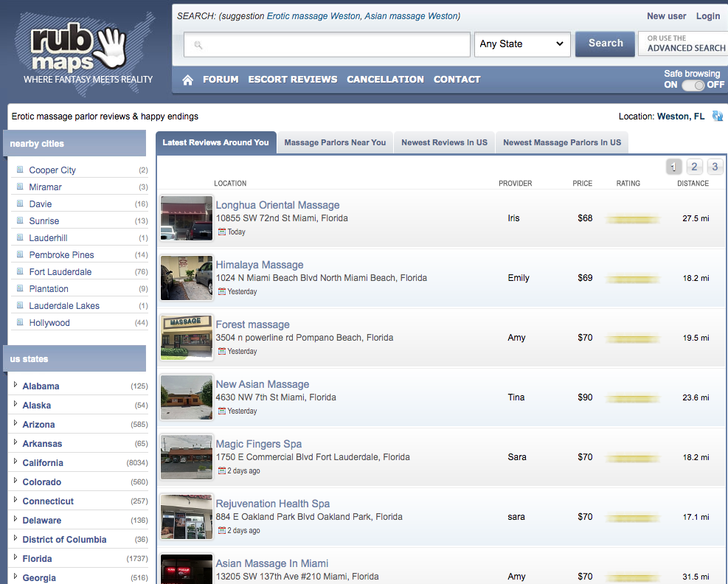Click the Asian massage Weston suggestion

click(x=411, y=16)
